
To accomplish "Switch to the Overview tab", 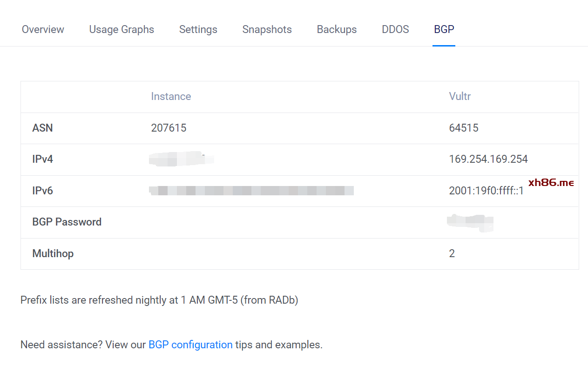I will [43, 29].
